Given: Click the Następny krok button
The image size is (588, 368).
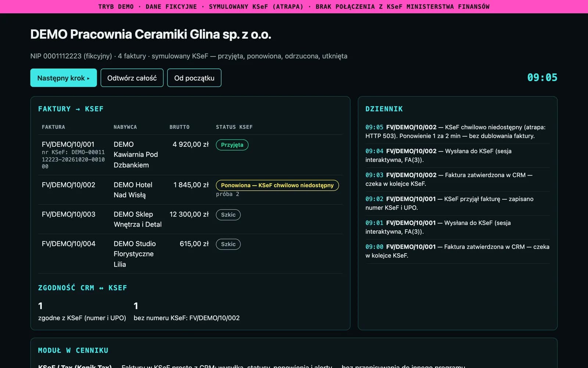Looking at the screenshot, I should point(64,78).
